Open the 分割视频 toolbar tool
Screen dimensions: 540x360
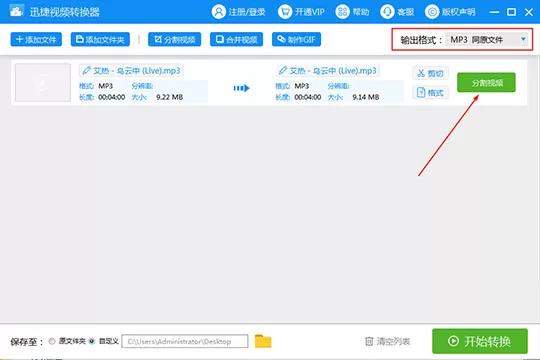[175, 39]
